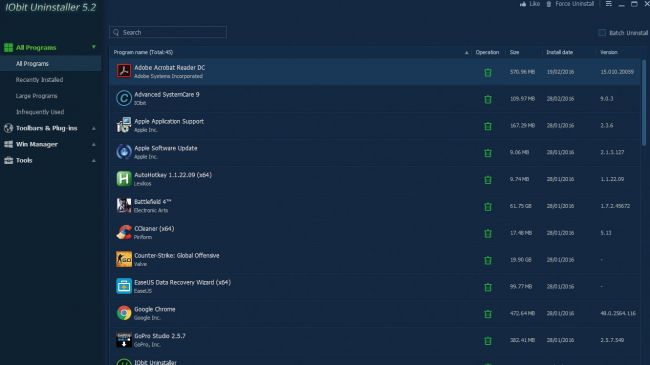Select the Google Chrome row name
The width and height of the screenshot is (650, 365).
click(155, 309)
